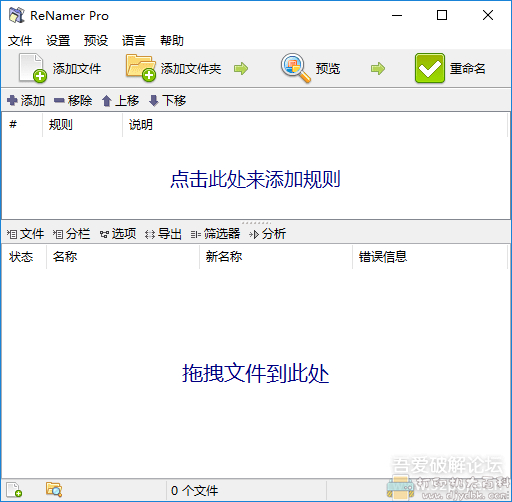Click the 0 个文件 status bar text
The image size is (512, 502).
[195, 491]
